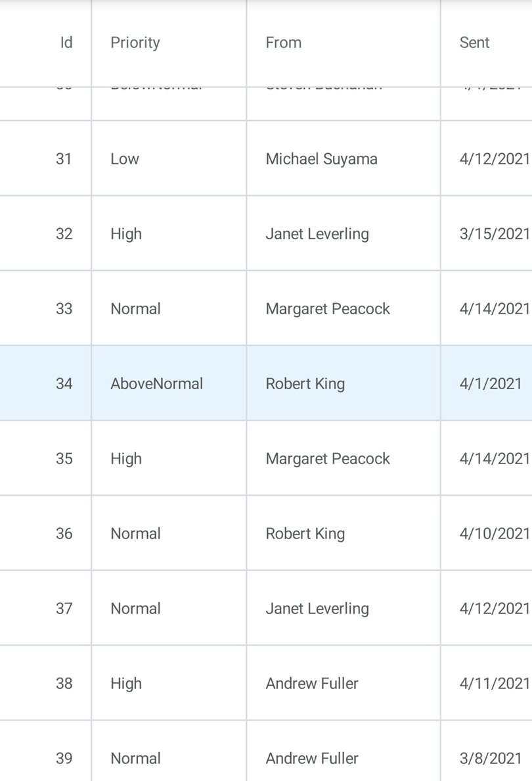Click Robert King in highlighted row 34

click(x=305, y=384)
